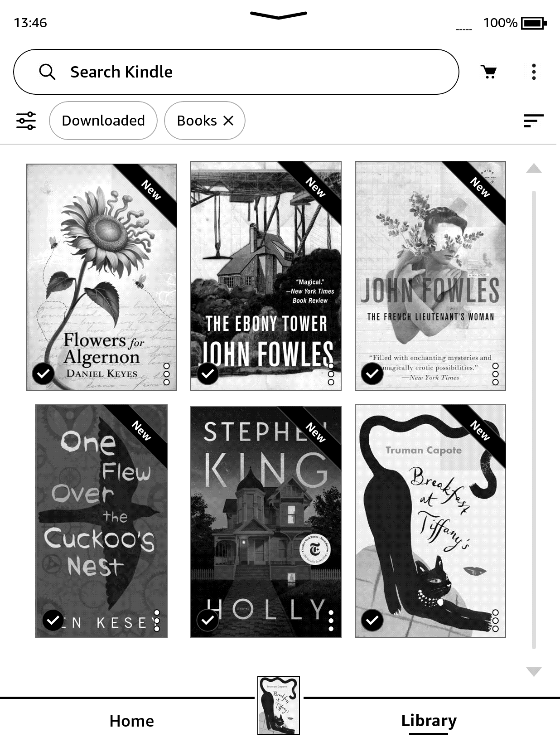Open the sort options icon

point(533,121)
